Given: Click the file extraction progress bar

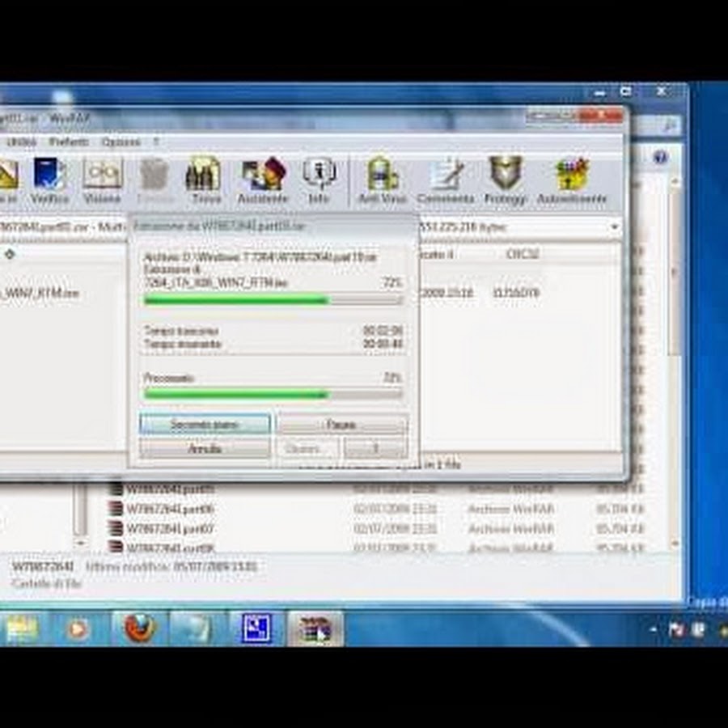Looking at the screenshot, I should tap(273, 301).
